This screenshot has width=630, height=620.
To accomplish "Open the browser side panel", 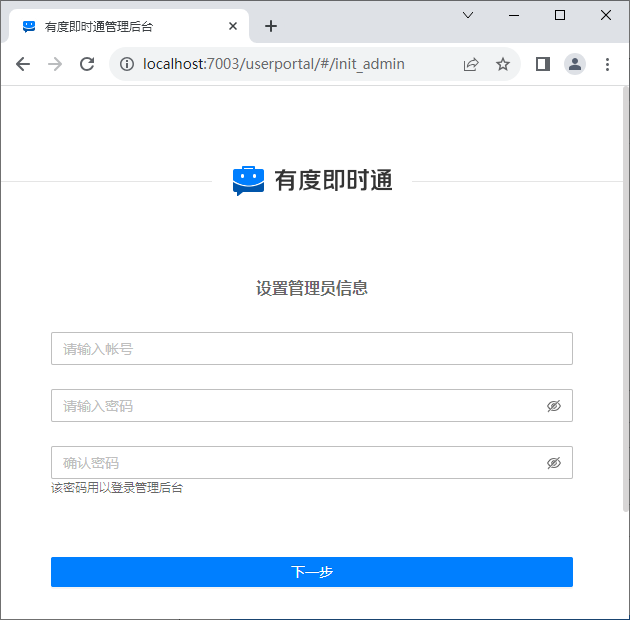I will [543, 64].
